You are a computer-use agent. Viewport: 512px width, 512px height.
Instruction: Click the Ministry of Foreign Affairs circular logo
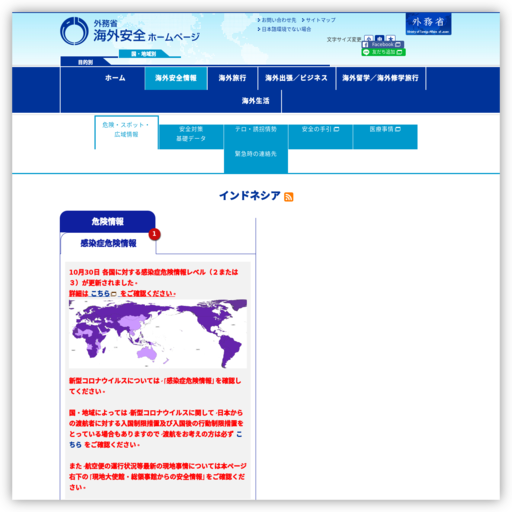click(74, 31)
